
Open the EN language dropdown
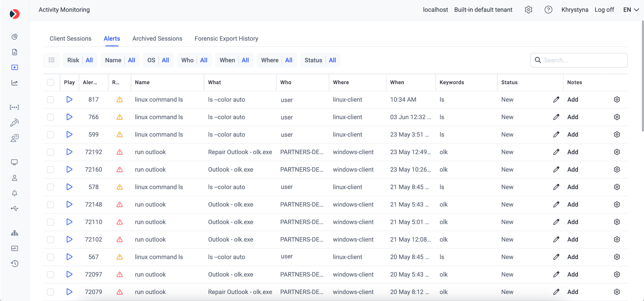(631, 10)
